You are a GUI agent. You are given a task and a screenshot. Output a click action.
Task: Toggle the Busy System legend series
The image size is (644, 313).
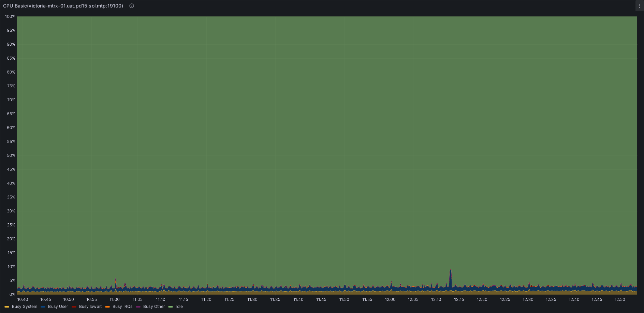coord(25,307)
